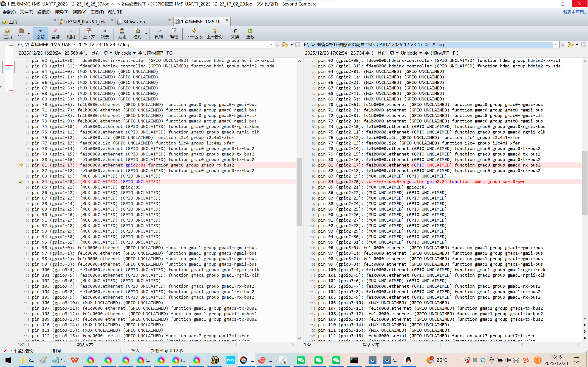Open the 搜索(S) search menu
588x367 pixels.
(x=62, y=12)
